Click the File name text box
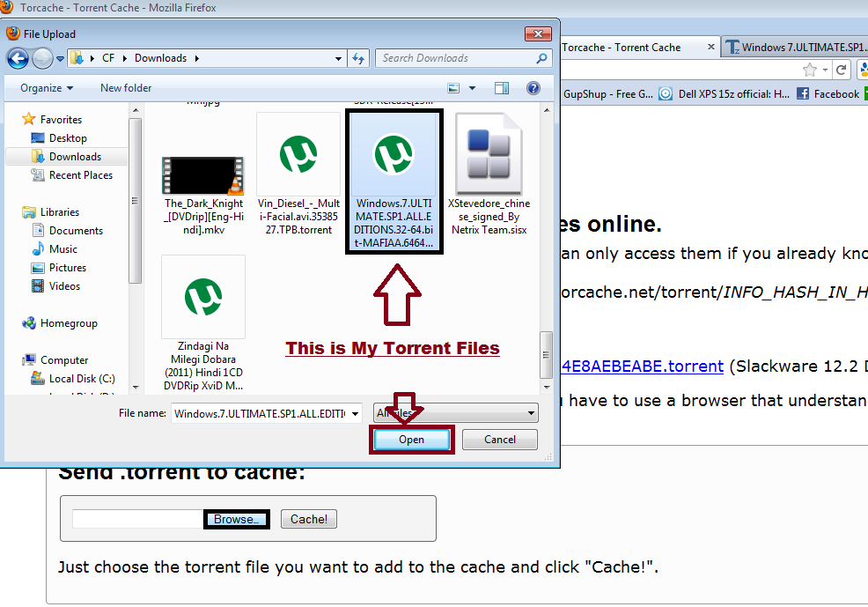The image size is (868, 607). 260,414
